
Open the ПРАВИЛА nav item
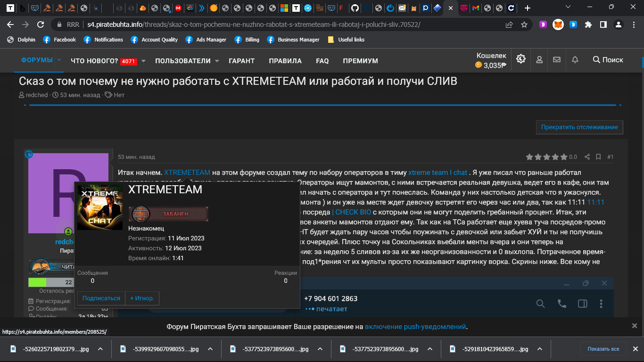coord(285,61)
